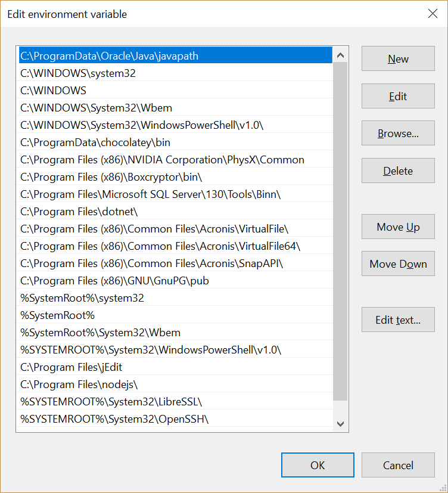Cancel the environment variable dialog
Image resolution: width=448 pixels, height=493 pixels.
pyautogui.click(x=398, y=466)
